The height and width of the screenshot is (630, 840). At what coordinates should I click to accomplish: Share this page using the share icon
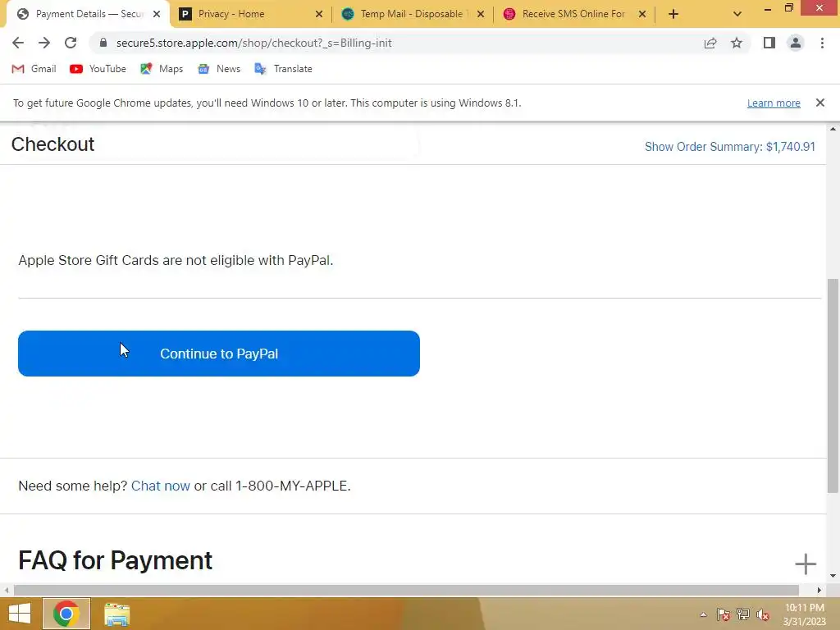[710, 43]
